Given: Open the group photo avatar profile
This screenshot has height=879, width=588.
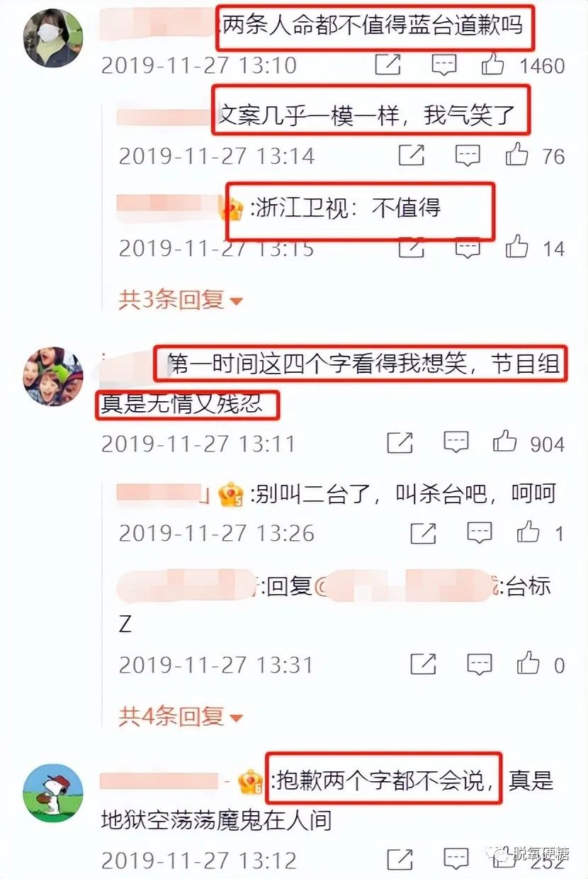Looking at the screenshot, I should [53, 377].
